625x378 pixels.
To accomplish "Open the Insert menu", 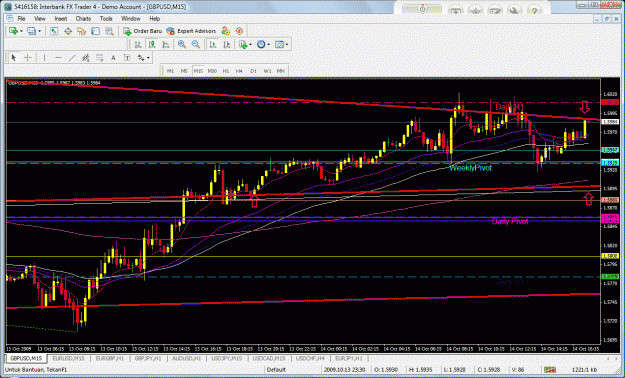I will [61, 19].
